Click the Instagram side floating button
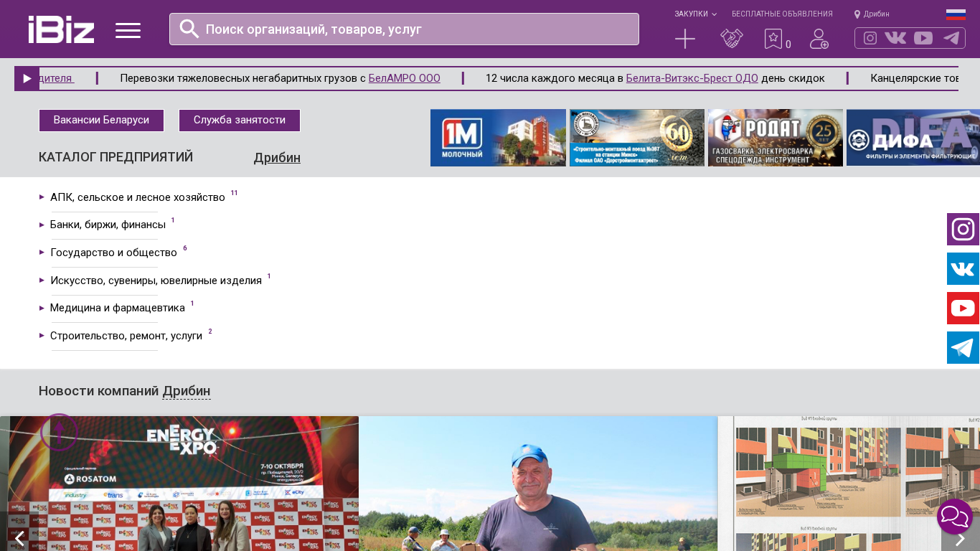Image resolution: width=980 pixels, height=551 pixels. [963, 230]
